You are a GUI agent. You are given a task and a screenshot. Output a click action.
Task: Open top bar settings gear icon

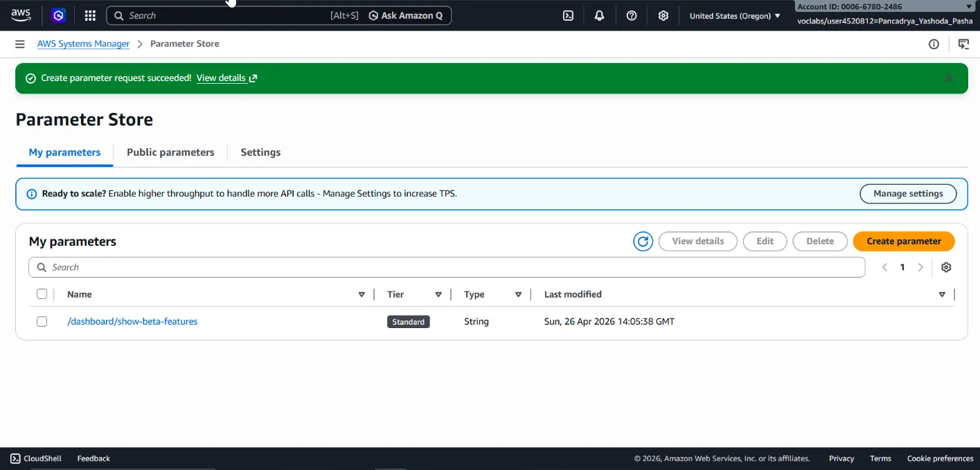(663, 15)
